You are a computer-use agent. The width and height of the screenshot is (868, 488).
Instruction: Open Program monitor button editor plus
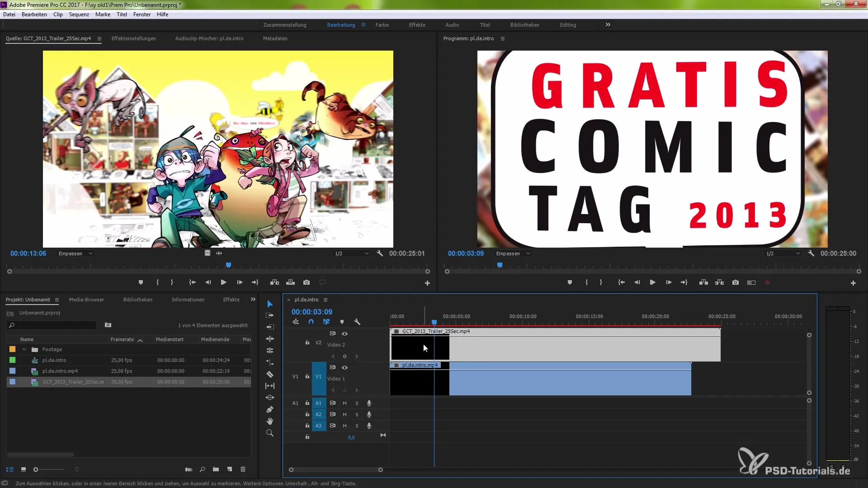853,283
